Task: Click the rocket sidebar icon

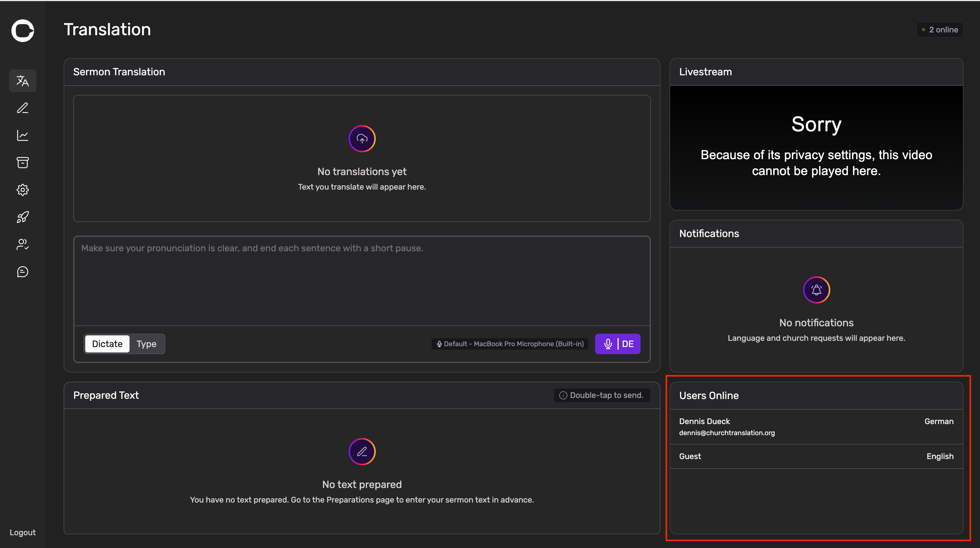Action: tap(22, 217)
